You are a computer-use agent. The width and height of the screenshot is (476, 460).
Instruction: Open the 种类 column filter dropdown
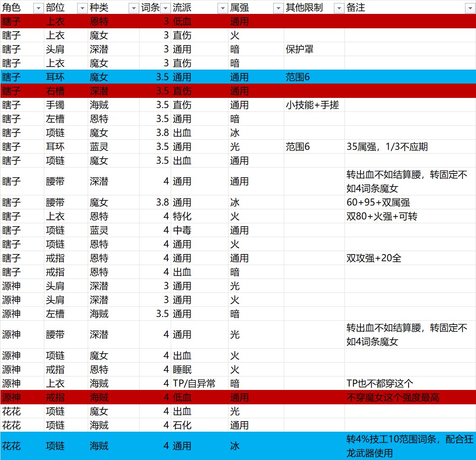tap(134, 9)
